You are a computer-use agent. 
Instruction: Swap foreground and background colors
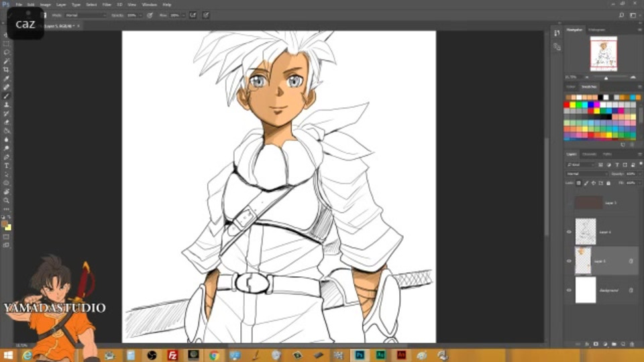click(9, 217)
